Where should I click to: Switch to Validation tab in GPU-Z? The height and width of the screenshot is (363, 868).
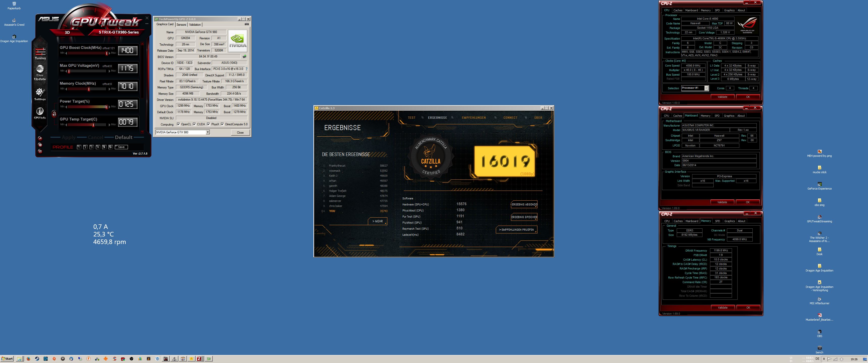[195, 25]
